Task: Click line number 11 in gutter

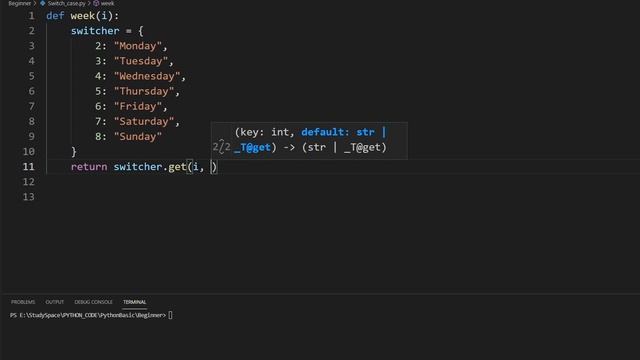Action: click(x=29, y=167)
